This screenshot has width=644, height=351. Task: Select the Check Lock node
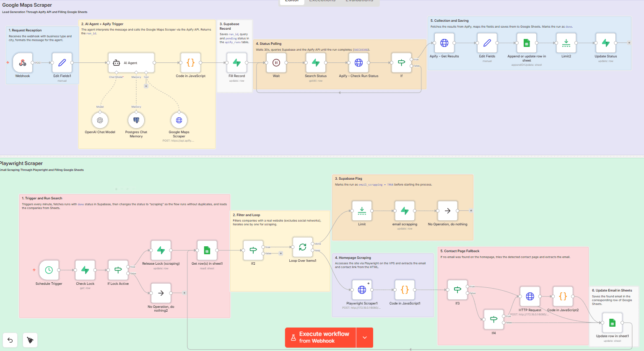tap(85, 270)
